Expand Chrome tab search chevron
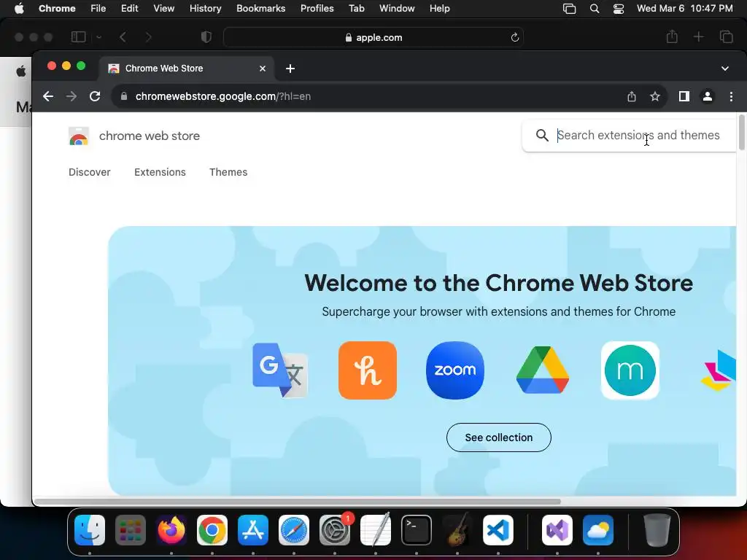The height and width of the screenshot is (560, 747). [725, 69]
